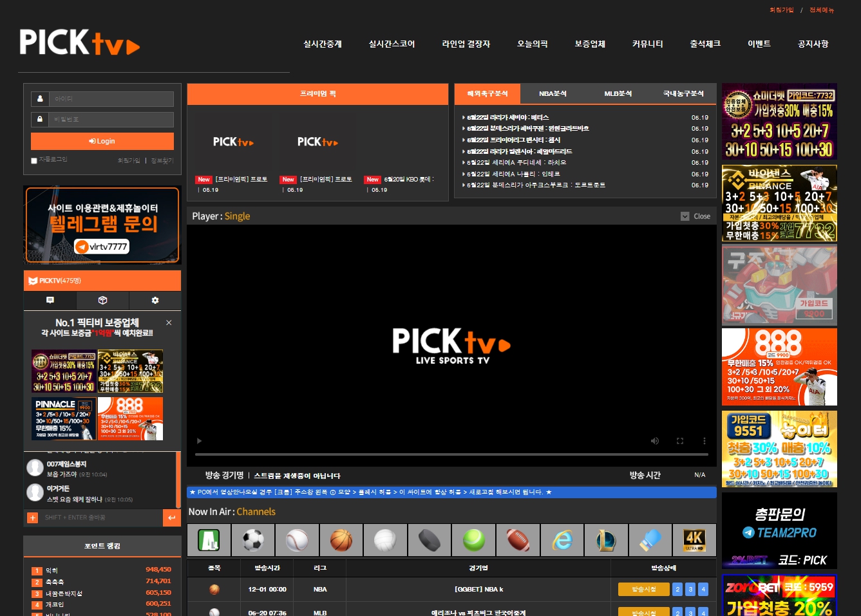Select the volleyball channel icon
This screenshot has height=616, width=861.
[385, 540]
